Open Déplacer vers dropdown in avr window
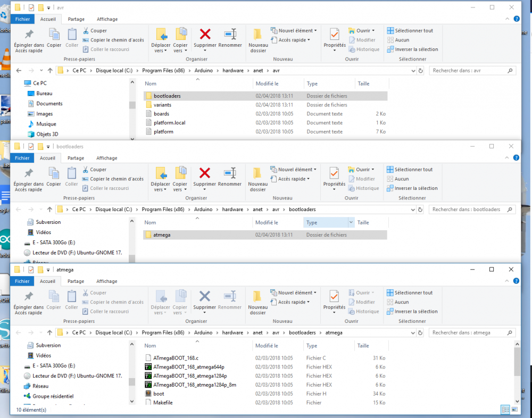 161,48
